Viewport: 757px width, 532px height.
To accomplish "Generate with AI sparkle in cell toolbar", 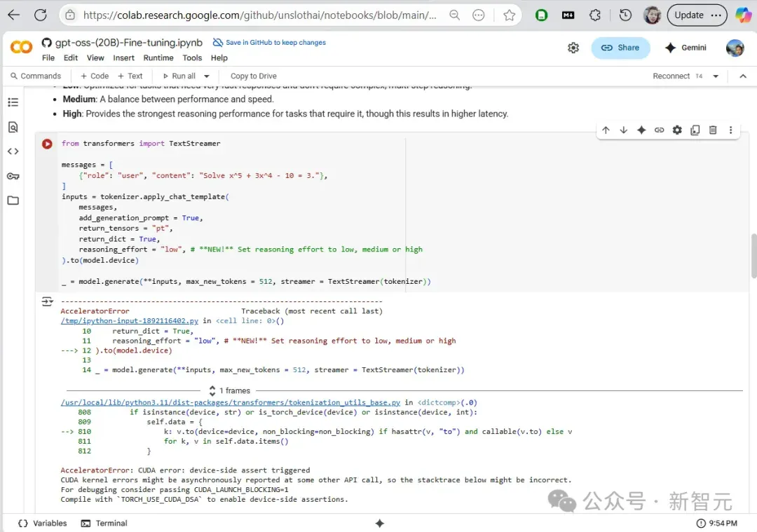I will (x=641, y=130).
